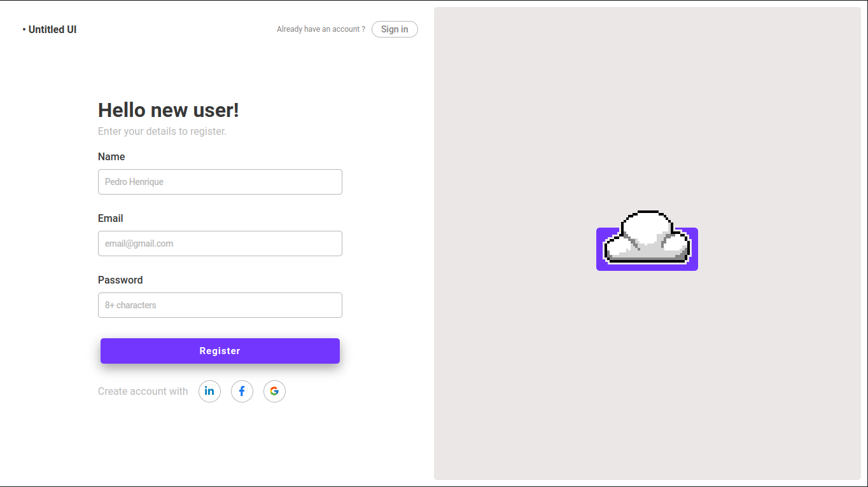Click the pixel cloud illustration
The image size is (868, 487).
647,242
